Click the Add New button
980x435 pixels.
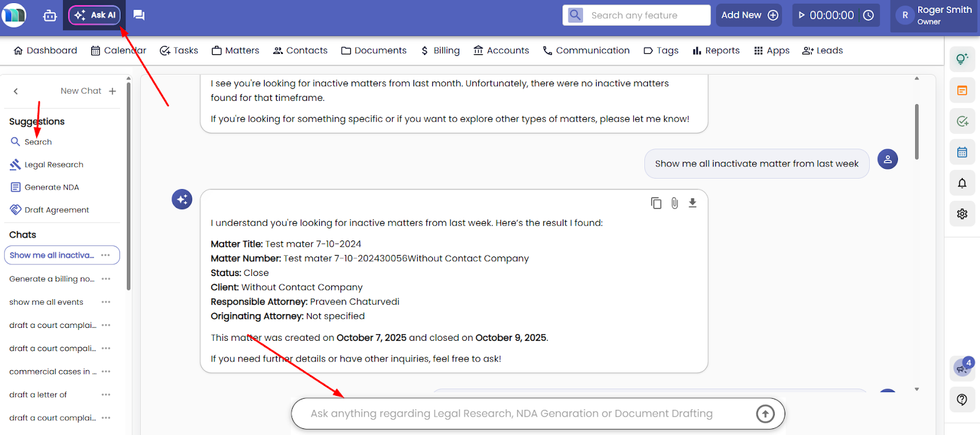(749, 15)
